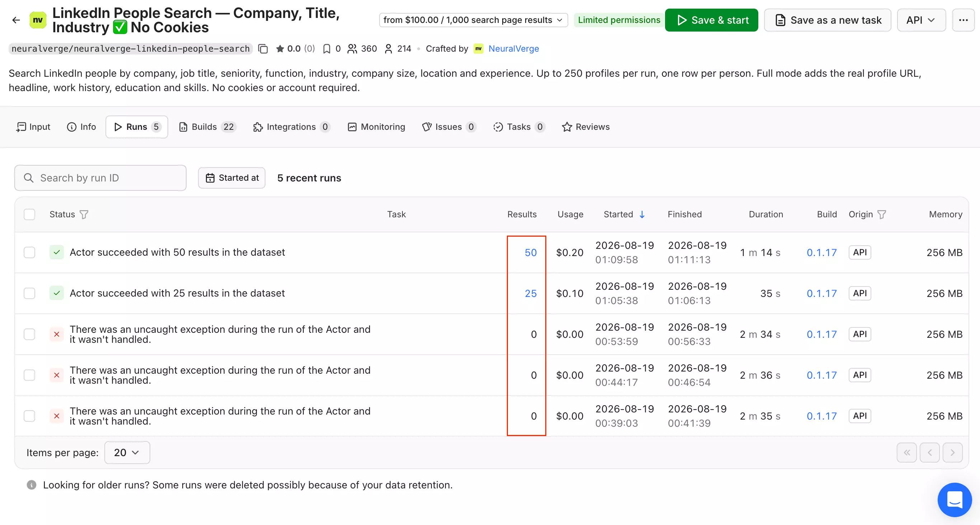Open the 50 results dataset link

click(x=531, y=252)
